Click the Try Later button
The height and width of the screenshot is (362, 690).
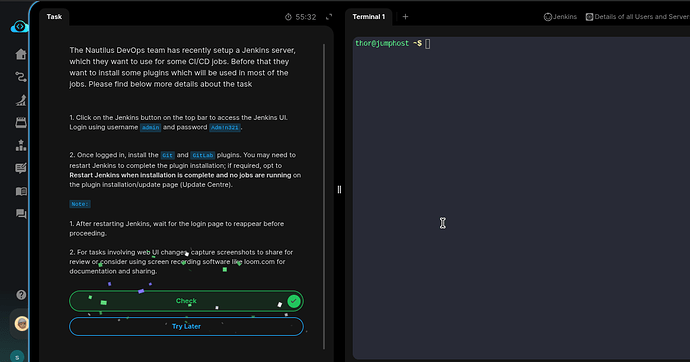(x=186, y=326)
